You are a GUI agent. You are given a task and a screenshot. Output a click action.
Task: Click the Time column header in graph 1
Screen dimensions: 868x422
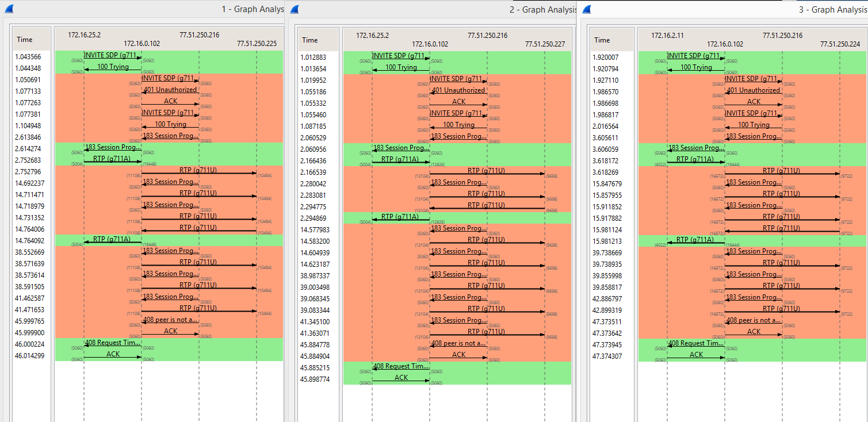[x=25, y=40]
